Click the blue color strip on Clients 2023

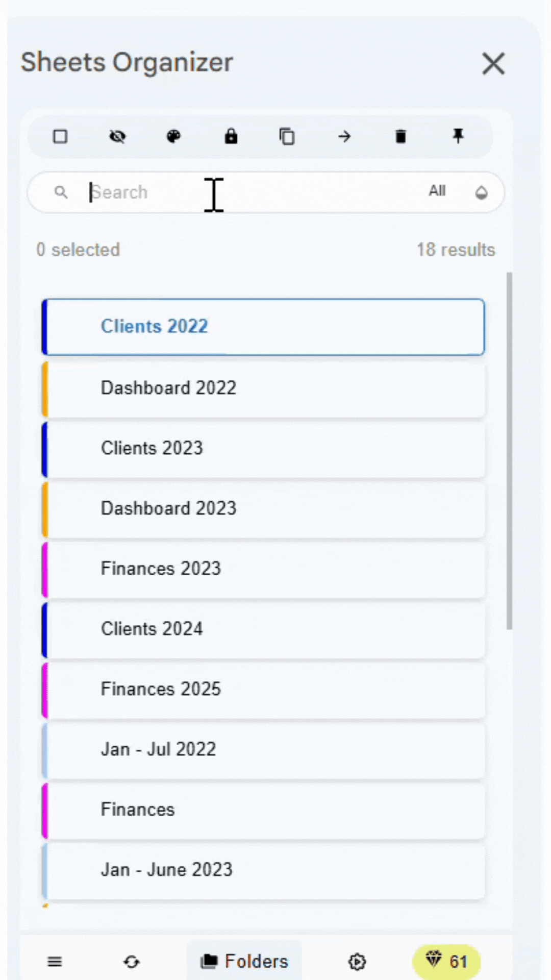coord(45,448)
